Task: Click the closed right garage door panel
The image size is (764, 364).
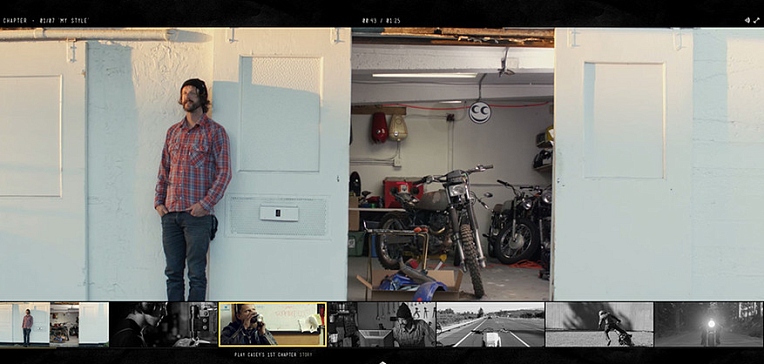Action: tap(624, 164)
